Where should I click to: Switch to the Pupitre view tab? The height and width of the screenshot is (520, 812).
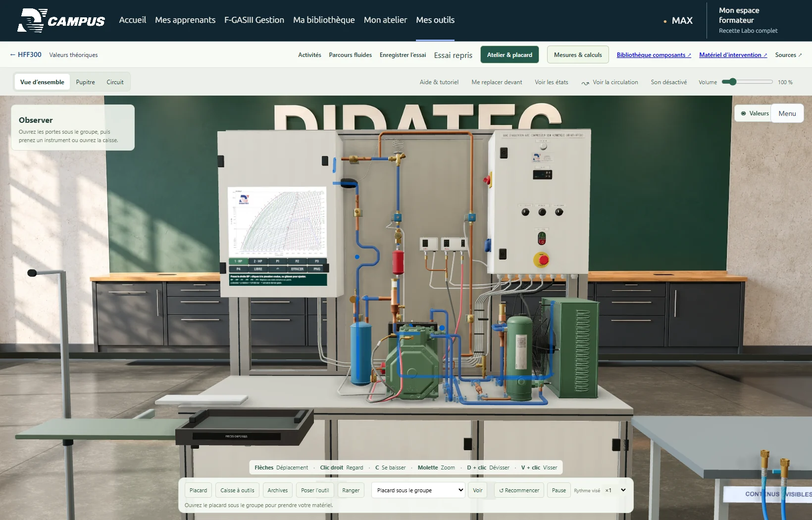tap(85, 82)
